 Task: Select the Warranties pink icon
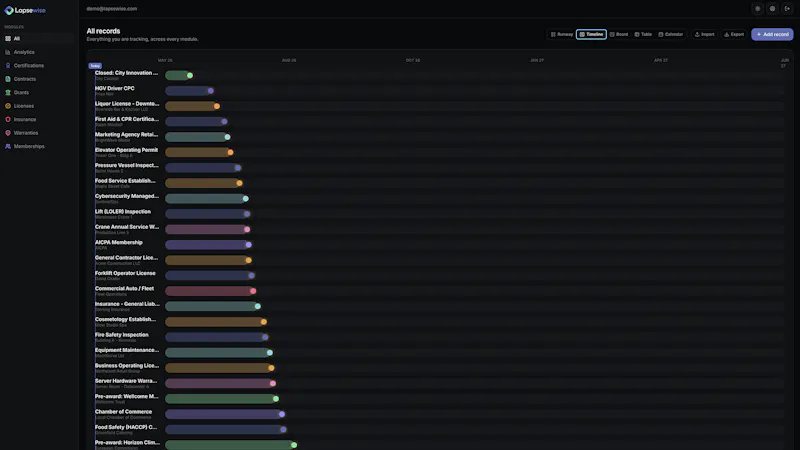(8, 133)
